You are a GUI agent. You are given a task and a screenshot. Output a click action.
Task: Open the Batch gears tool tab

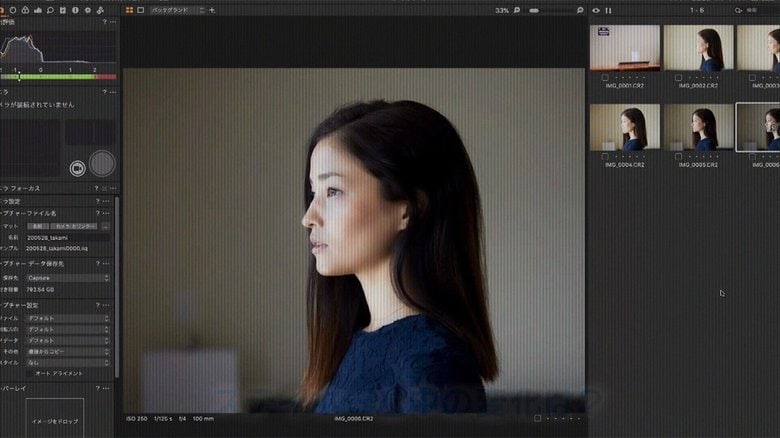point(100,10)
